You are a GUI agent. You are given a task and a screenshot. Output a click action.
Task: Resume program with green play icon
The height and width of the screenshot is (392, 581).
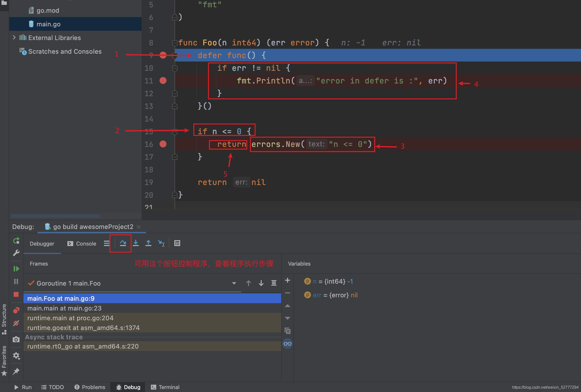pyautogui.click(x=16, y=269)
